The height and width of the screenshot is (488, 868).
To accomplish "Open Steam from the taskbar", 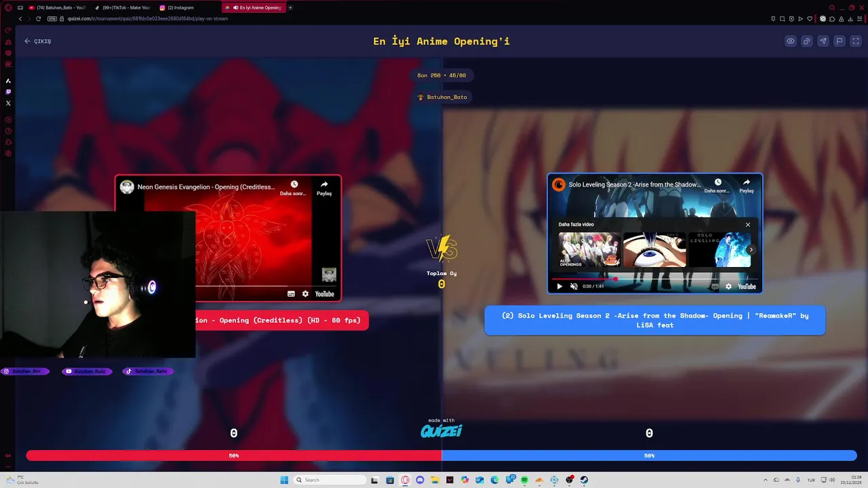I will (x=584, y=480).
